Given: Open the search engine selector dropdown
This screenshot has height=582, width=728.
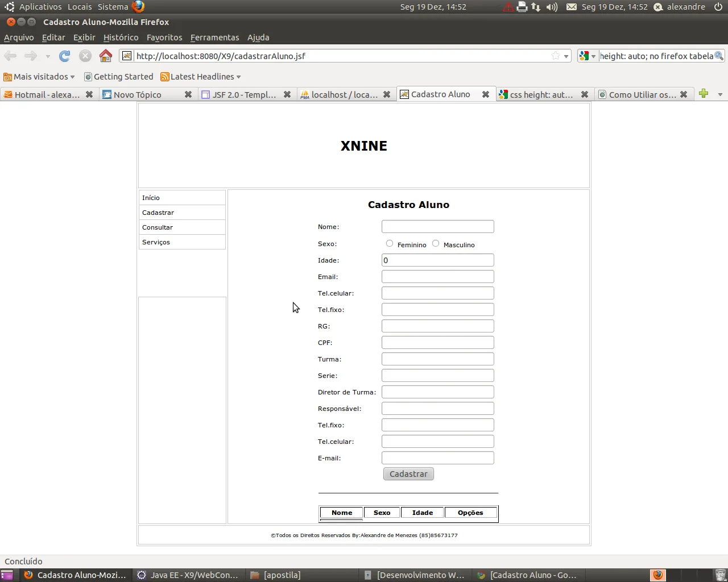Looking at the screenshot, I should [587, 56].
